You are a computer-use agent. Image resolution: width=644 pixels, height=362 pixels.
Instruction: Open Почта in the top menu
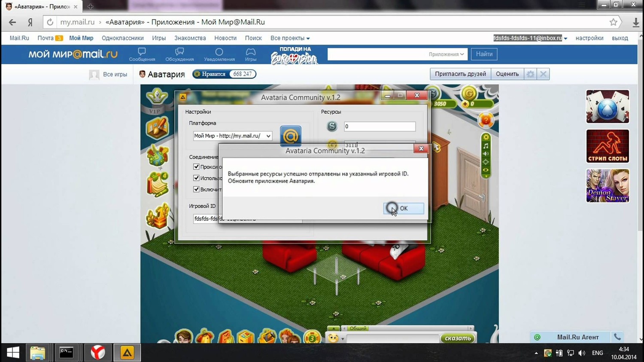[x=46, y=38]
